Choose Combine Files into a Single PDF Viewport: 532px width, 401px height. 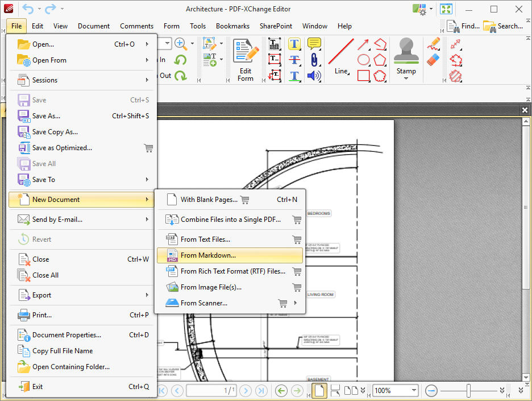pyautogui.click(x=230, y=220)
